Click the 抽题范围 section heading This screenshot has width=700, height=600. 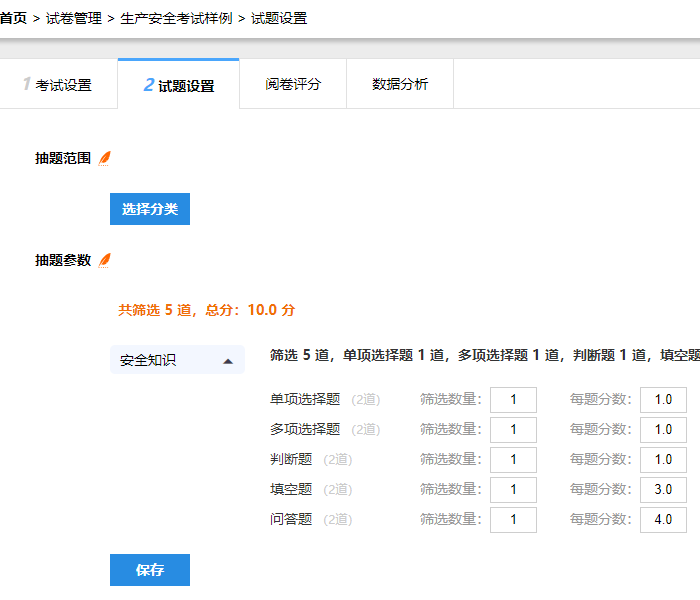click(63, 158)
